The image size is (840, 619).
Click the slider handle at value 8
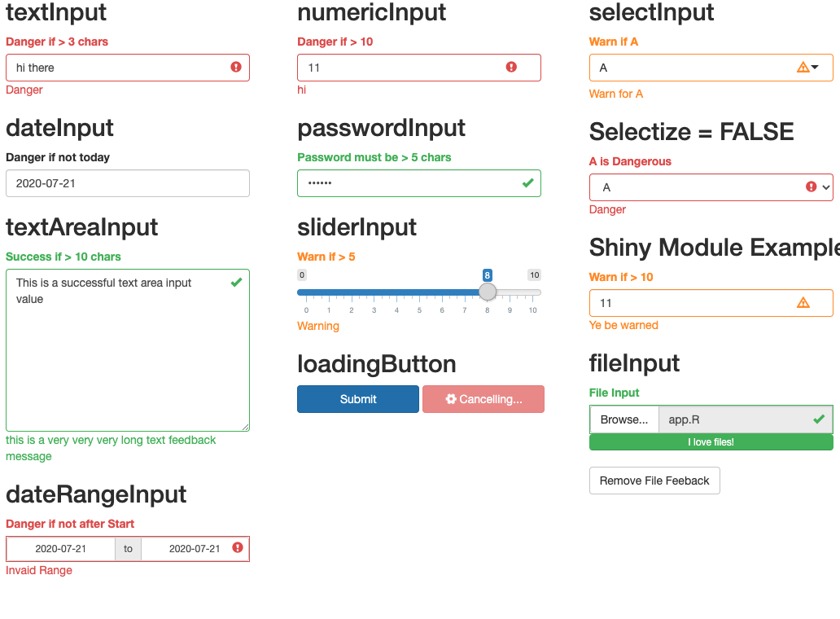[487, 292]
